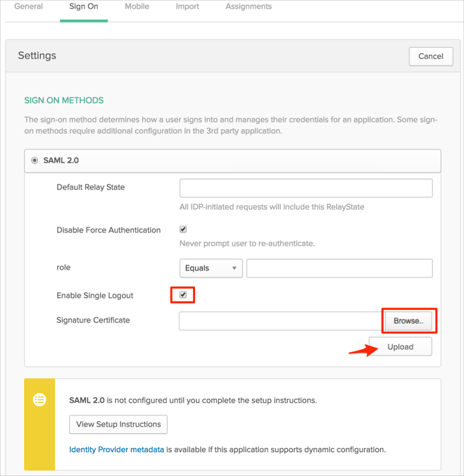Select the Import tab
Image resolution: width=464 pixels, height=476 pixels.
187,6
